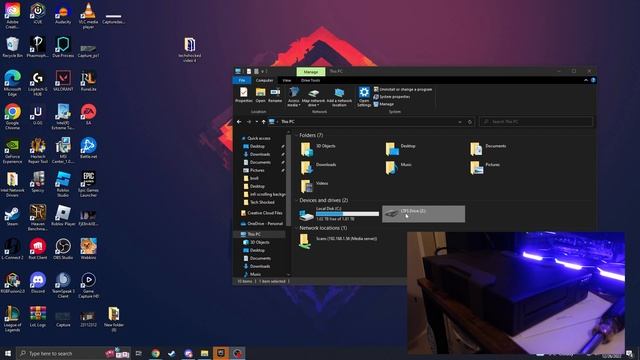Select the Videos folder in main pane
Viewport: 640px width, 360px height.
[x=315, y=186]
